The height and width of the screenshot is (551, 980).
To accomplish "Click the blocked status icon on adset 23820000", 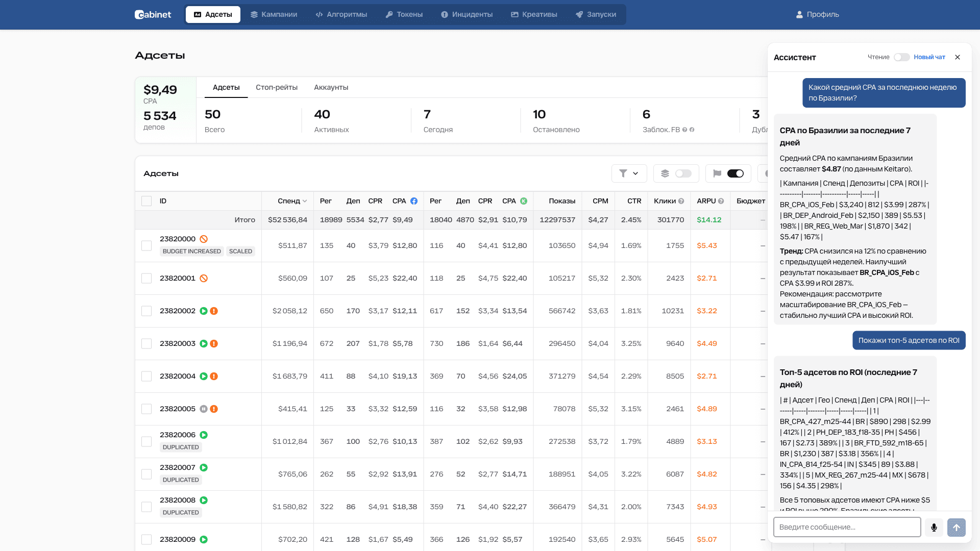I will pyautogui.click(x=204, y=239).
